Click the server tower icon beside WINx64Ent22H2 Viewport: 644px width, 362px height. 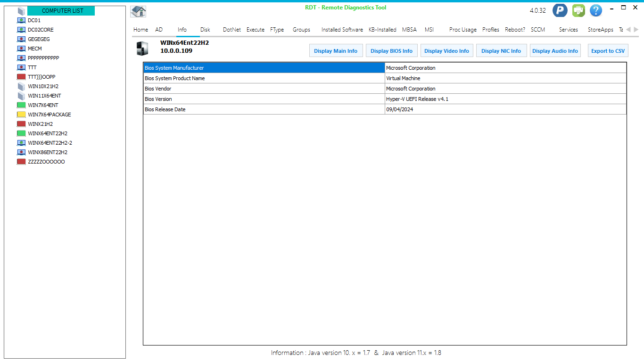click(x=142, y=48)
